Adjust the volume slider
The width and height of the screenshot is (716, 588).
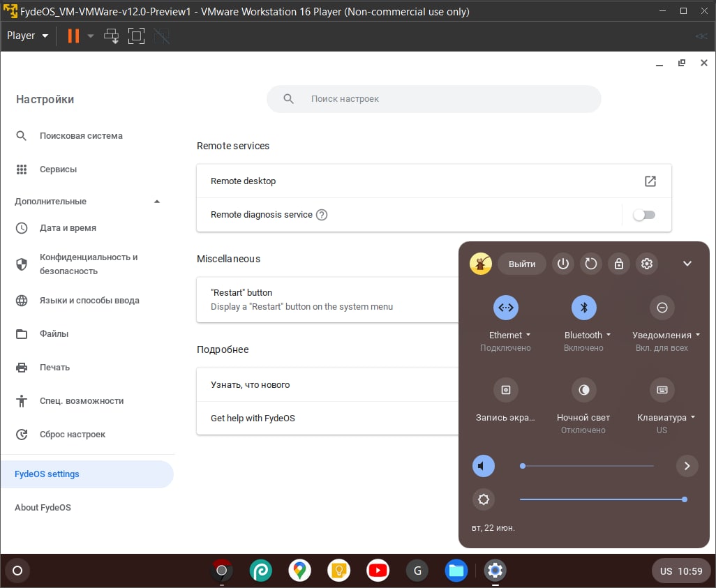pos(588,466)
